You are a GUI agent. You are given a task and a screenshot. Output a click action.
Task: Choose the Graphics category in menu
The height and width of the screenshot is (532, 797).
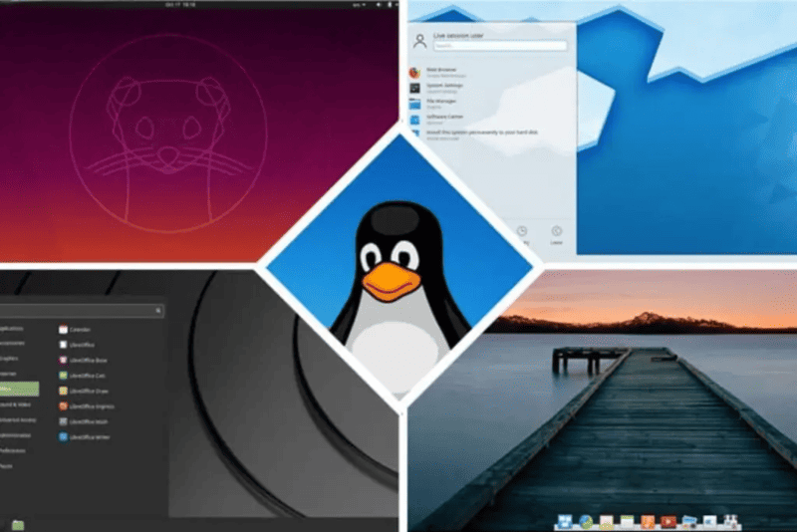pyautogui.click(x=12, y=360)
